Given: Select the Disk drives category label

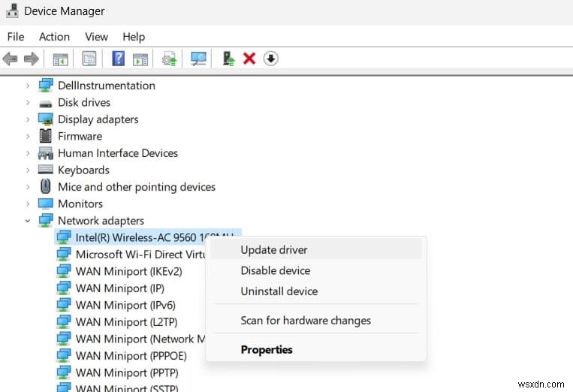Looking at the screenshot, I should click(x=84, y=102).
